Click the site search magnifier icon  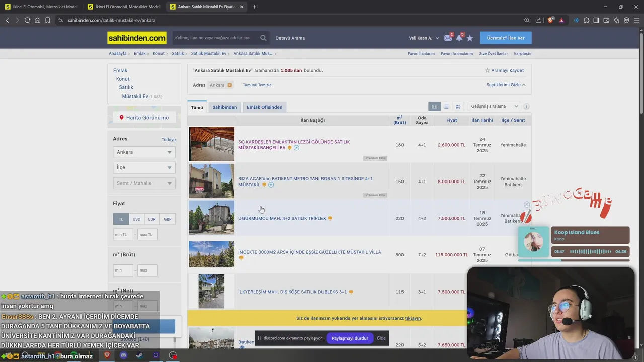click(x=263, y=38)
